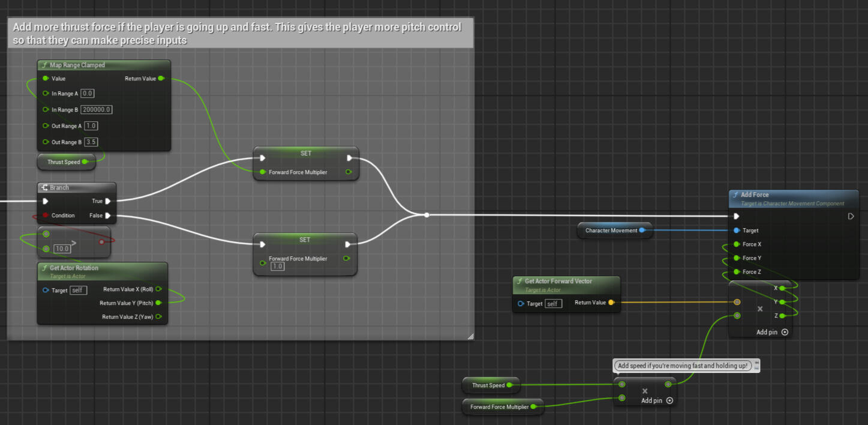Click the Return Value Y (Pitch) output pin
This screenshot has height=425, width=868.
coord(158,303)
